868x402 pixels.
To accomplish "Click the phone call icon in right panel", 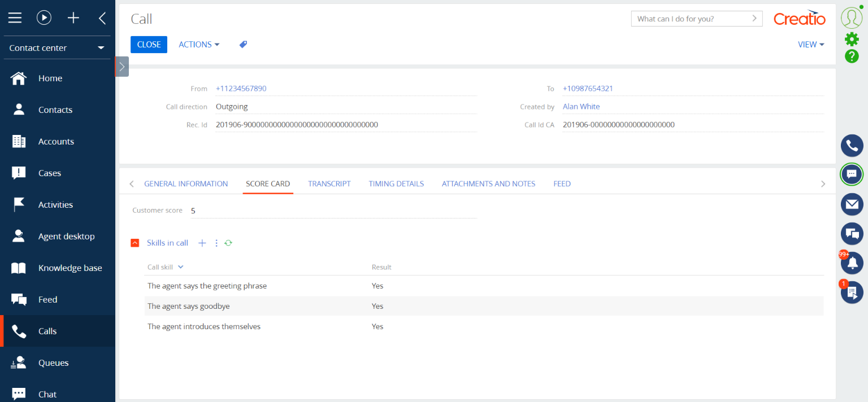I will (x=852, y=146).
